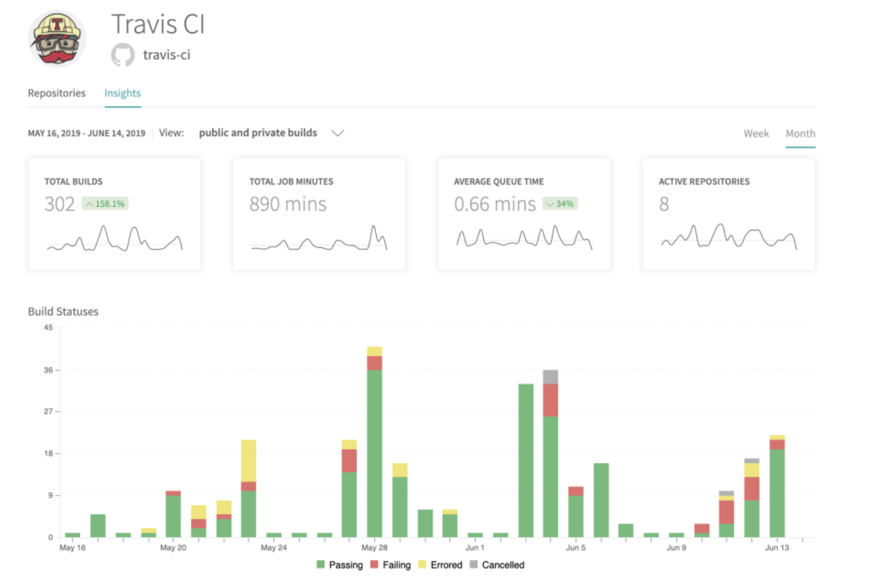The image size is (882, 588).
Task: Click the View: label
Action: click(171, 133)
